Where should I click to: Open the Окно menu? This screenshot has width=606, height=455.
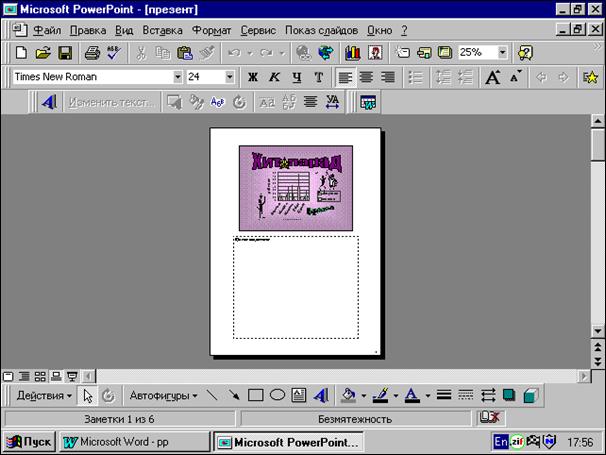(x=380, y=30)
